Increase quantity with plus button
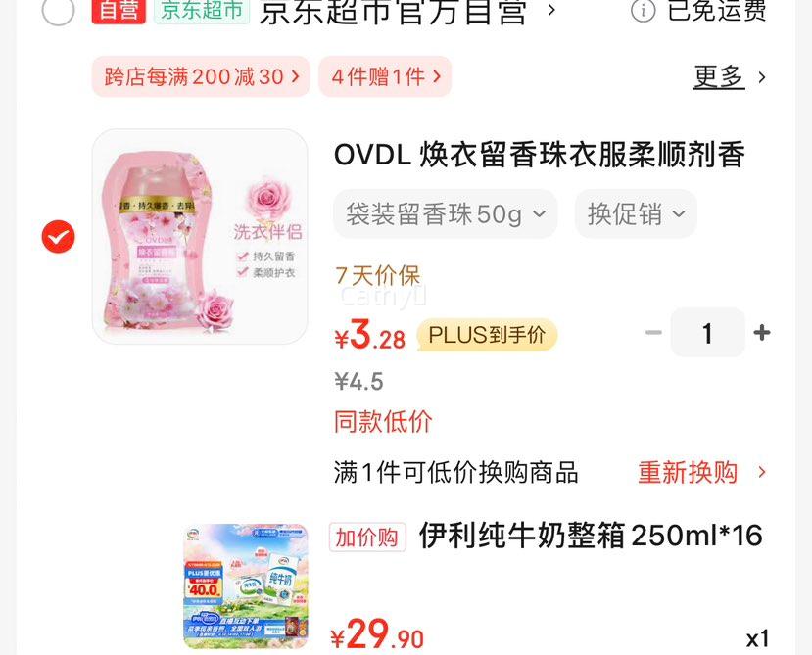Screen dimensions: 812x655 (762, 333)
